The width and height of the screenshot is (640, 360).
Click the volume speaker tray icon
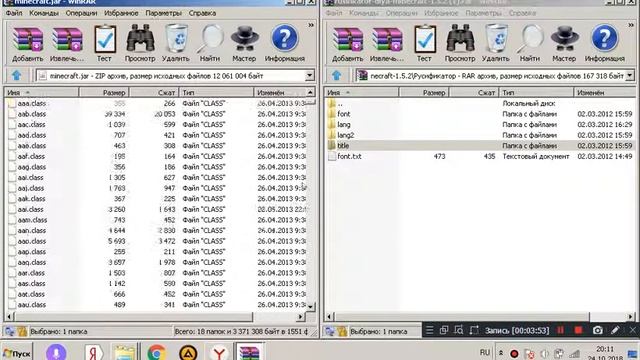544,353
